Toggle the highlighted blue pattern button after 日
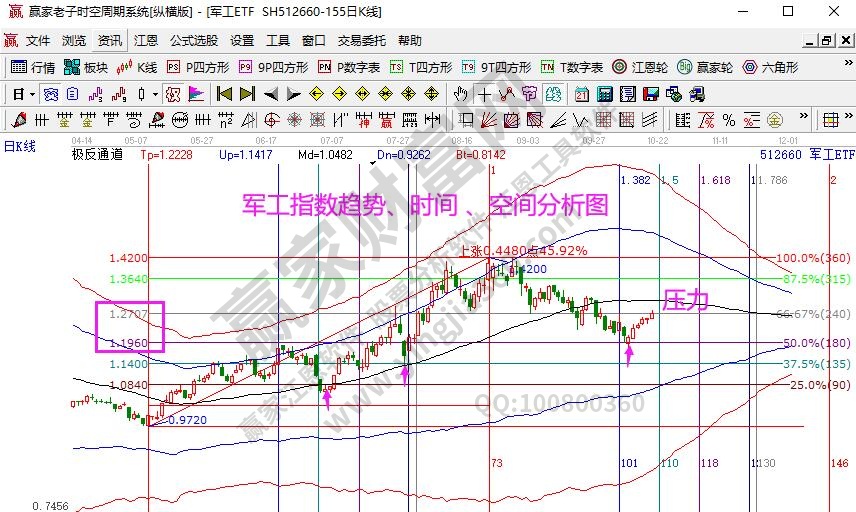Screen dimensions: 856x512 pyautogui.click(x=48, y=94)
